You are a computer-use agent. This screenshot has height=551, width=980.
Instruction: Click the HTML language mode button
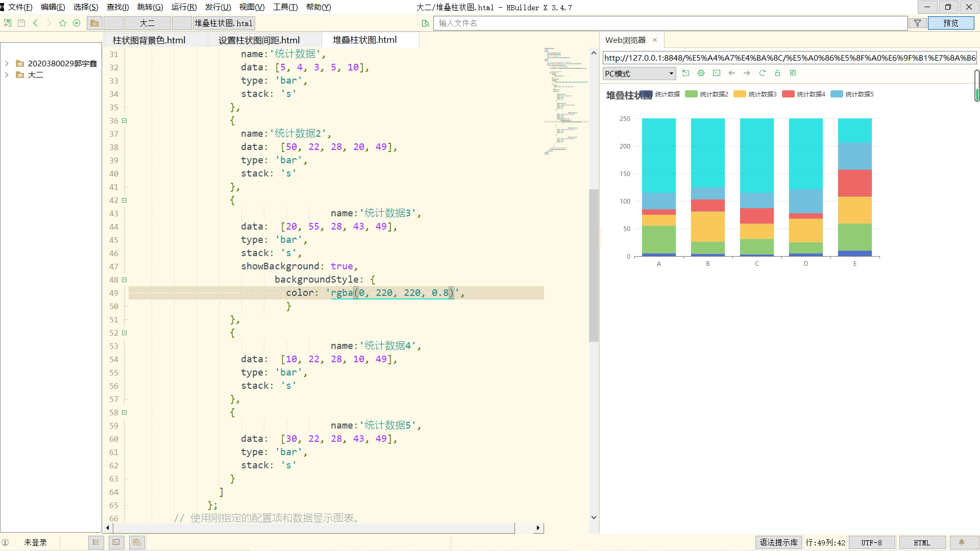(x=922, y=542)
